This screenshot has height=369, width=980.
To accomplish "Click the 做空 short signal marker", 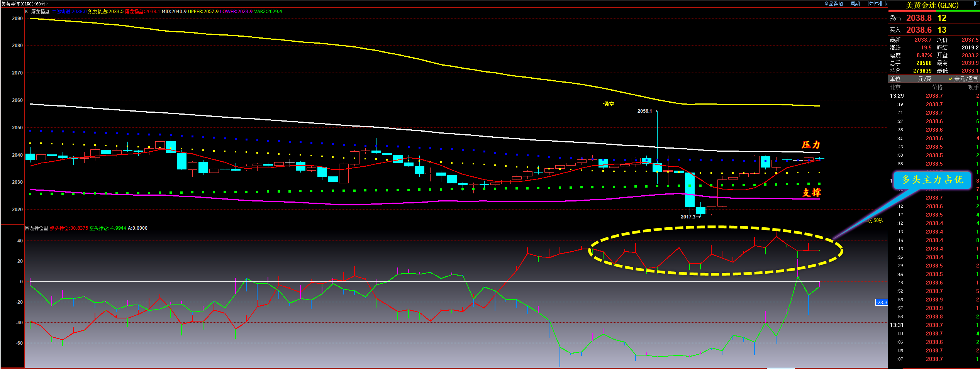I will 609,104.
